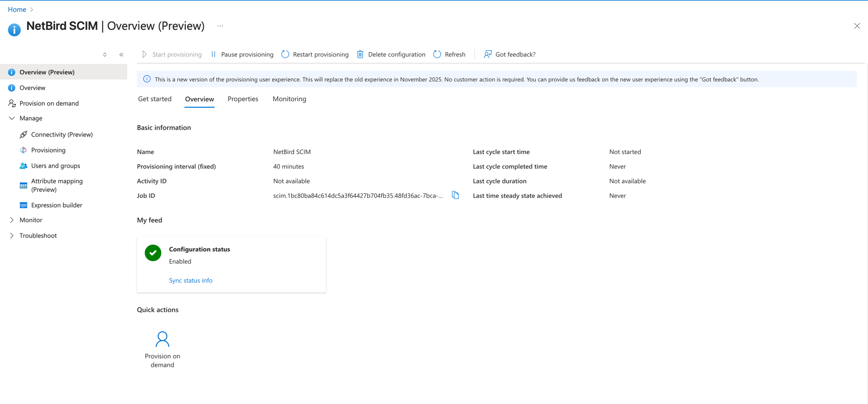The height and width of the screenshot is (404, 868).
Task: Click the Delete configuration trash icon
Action: (x=360, y=54)
